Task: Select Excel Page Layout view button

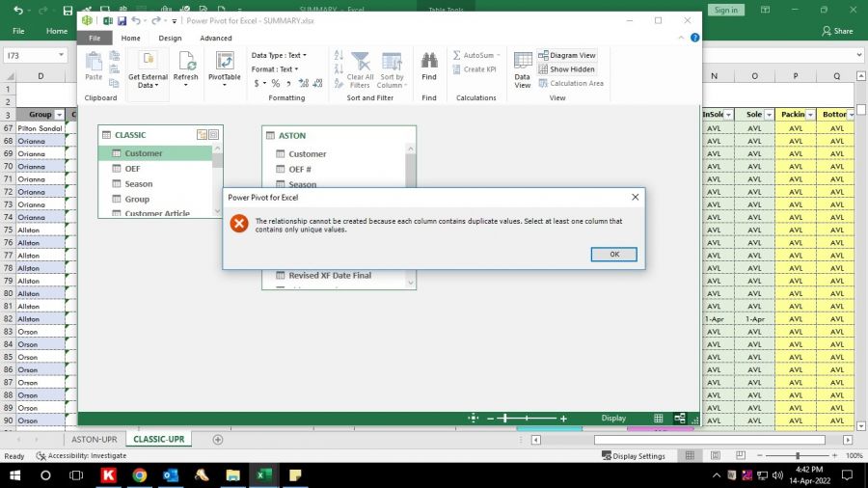Action: (716, 455)
